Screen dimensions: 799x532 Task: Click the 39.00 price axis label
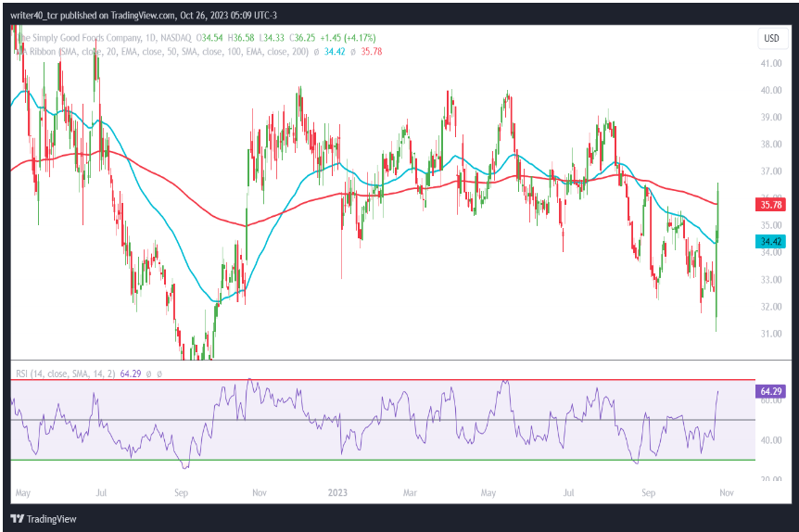[771, 117]
